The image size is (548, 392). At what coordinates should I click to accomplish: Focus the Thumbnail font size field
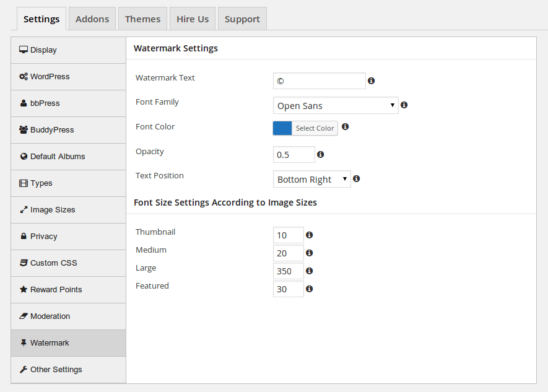coord(289,235)
